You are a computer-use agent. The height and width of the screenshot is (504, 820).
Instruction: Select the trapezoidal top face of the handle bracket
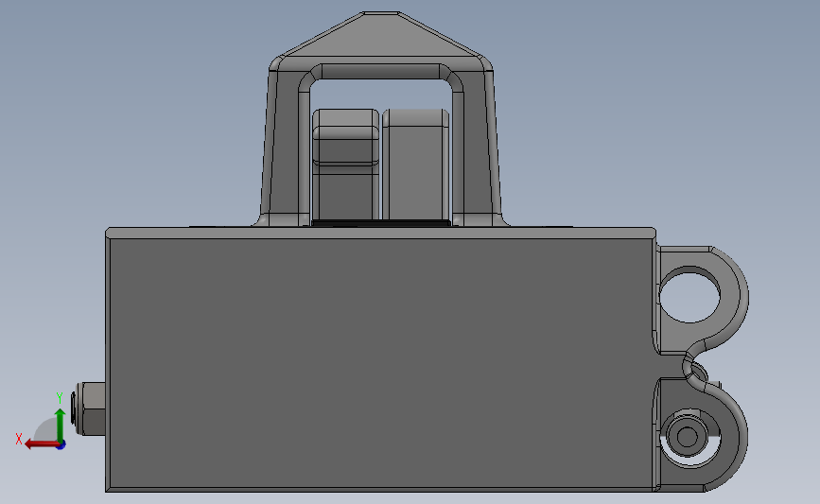pyautogui.click(x=382, y=34)
